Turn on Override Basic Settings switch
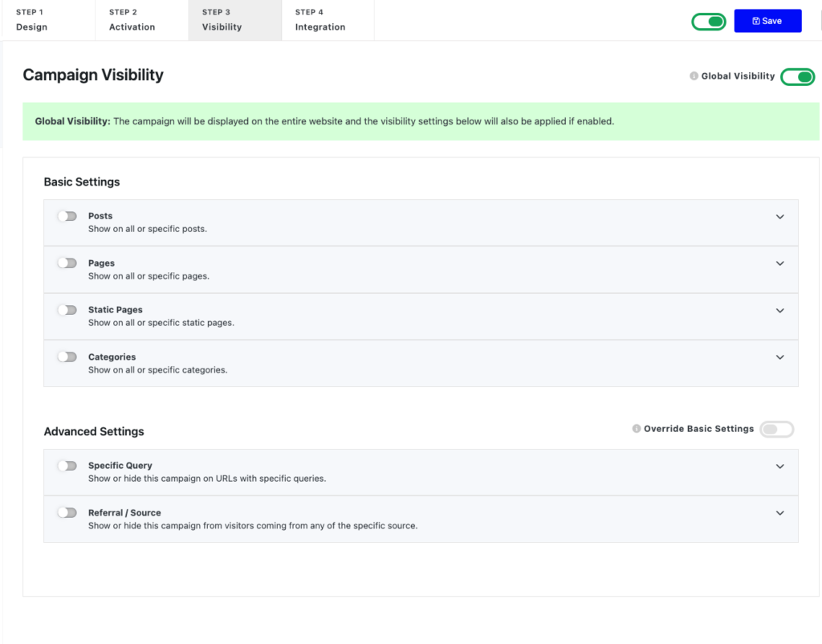Viewport: 822px width, 644px height. point(777,429)
